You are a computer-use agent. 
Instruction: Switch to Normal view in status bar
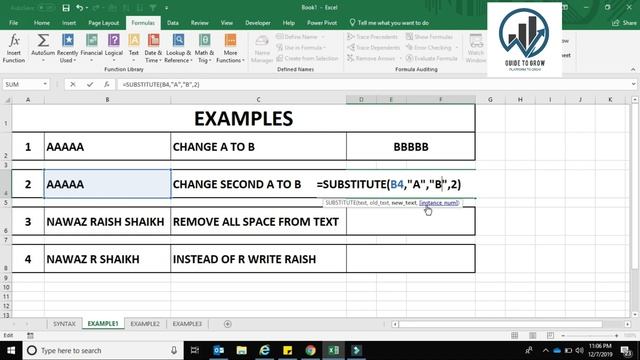point(515,336)
